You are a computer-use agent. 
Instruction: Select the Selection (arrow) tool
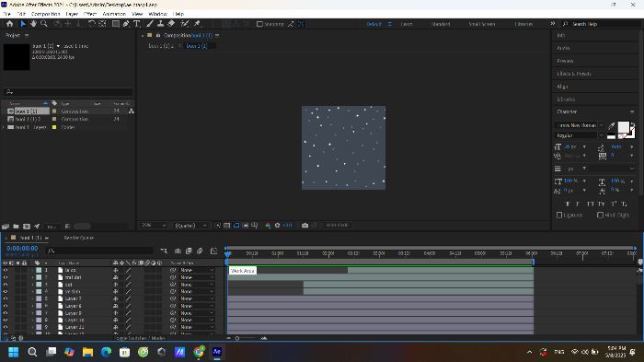[23, 24]
